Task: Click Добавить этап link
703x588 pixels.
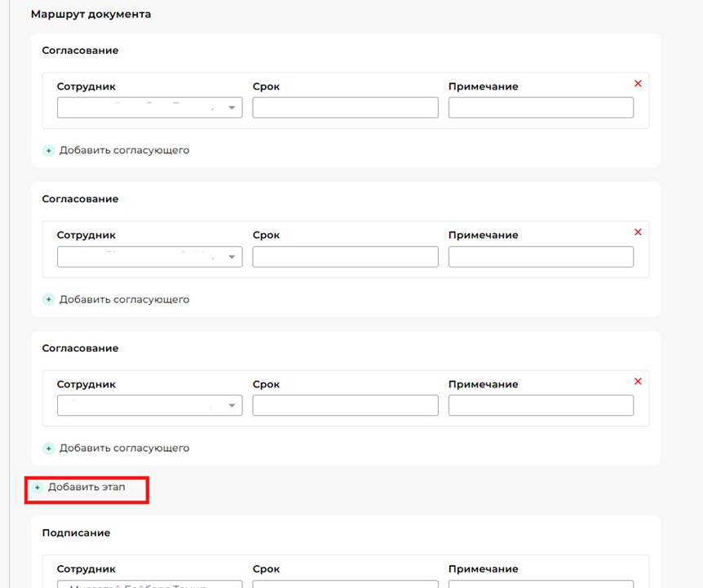Action: point(86,488)
